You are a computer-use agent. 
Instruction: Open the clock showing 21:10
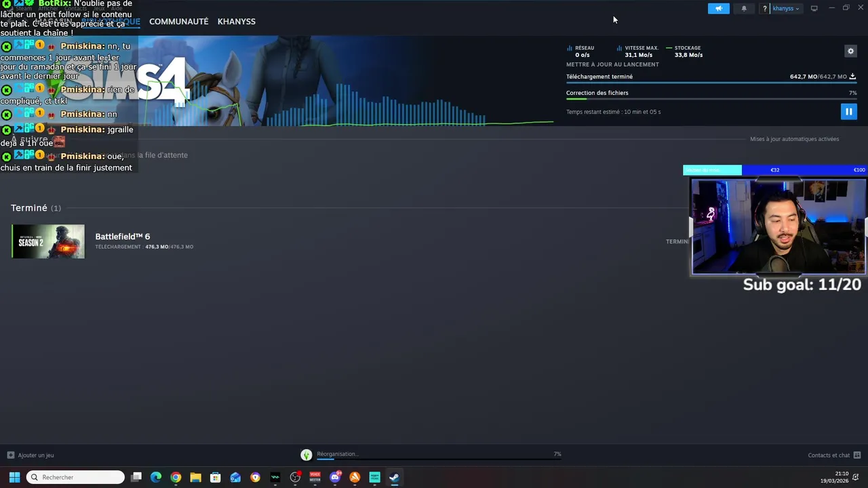coord(834,477)
